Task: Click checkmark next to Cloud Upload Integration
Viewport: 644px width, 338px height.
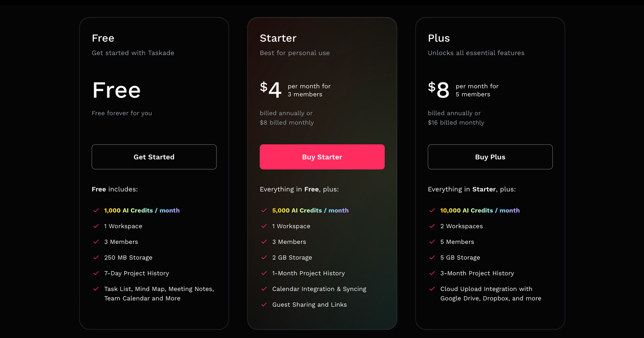Action: pyautogui.click(x=432, y=289)
